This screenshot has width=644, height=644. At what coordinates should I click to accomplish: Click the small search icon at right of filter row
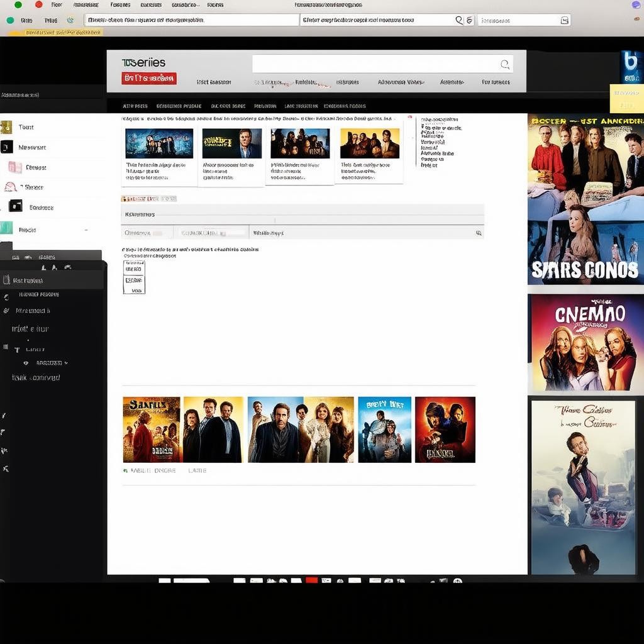pos(479,233)
